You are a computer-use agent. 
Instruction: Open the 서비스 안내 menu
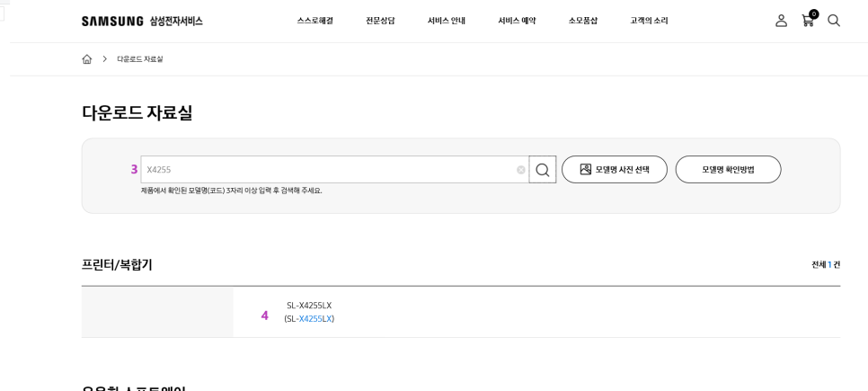447,21
